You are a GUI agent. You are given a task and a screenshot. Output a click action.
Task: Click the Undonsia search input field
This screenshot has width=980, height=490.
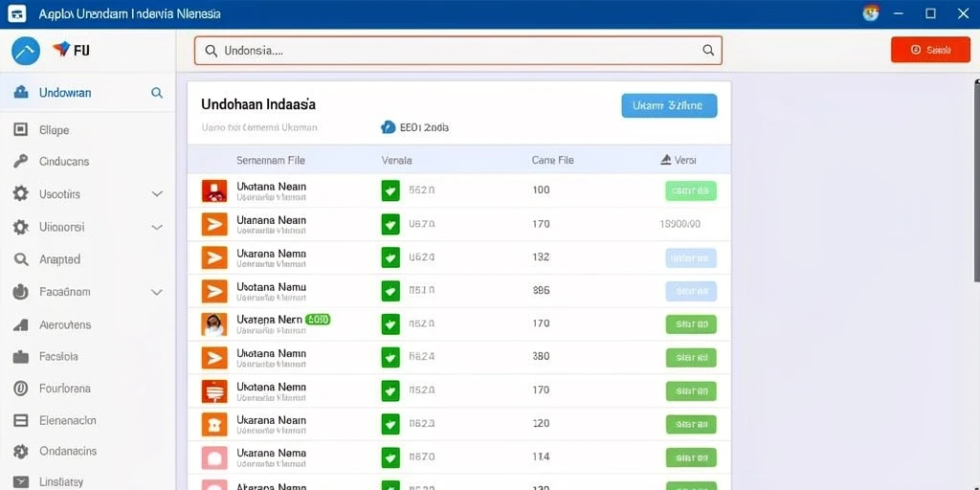[x=458, y=51]
